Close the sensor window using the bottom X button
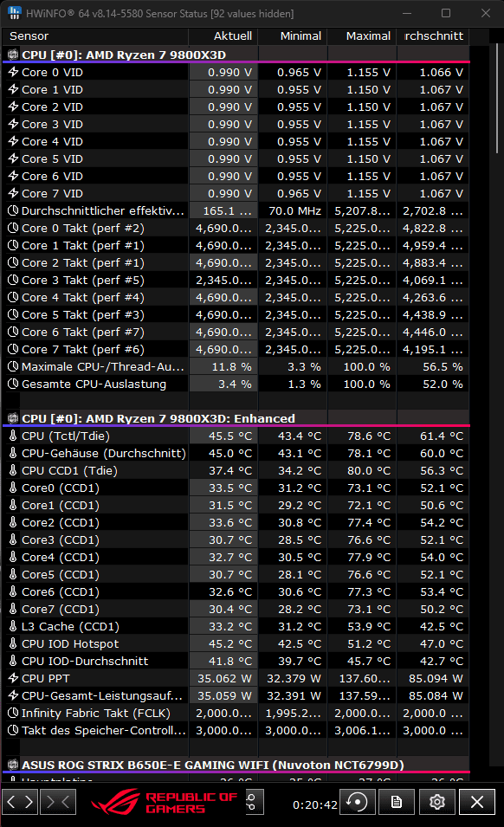Screen dimensions: 504x827 coord(476,802)
